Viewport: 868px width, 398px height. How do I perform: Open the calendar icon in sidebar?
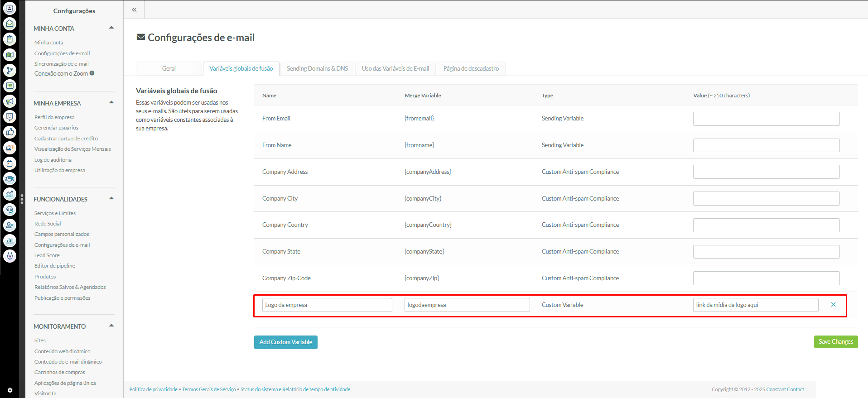point(10,163)
